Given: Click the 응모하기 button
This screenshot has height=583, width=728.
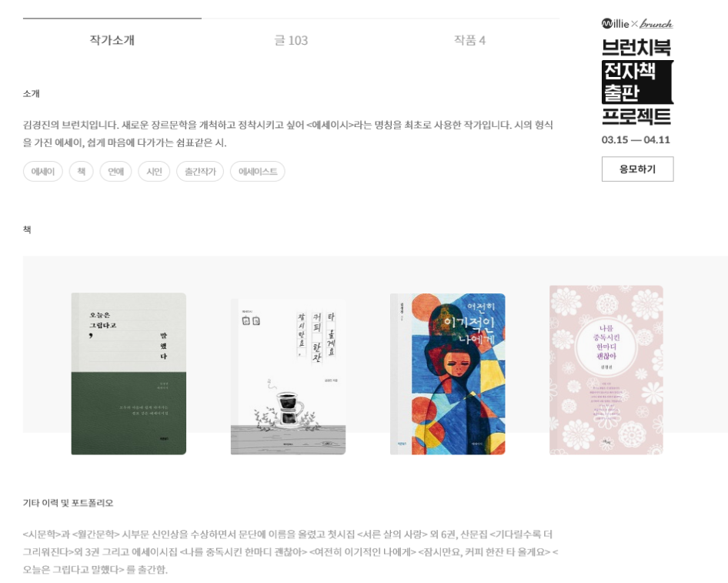Looking at the screenshot, I should pos(637,169).
